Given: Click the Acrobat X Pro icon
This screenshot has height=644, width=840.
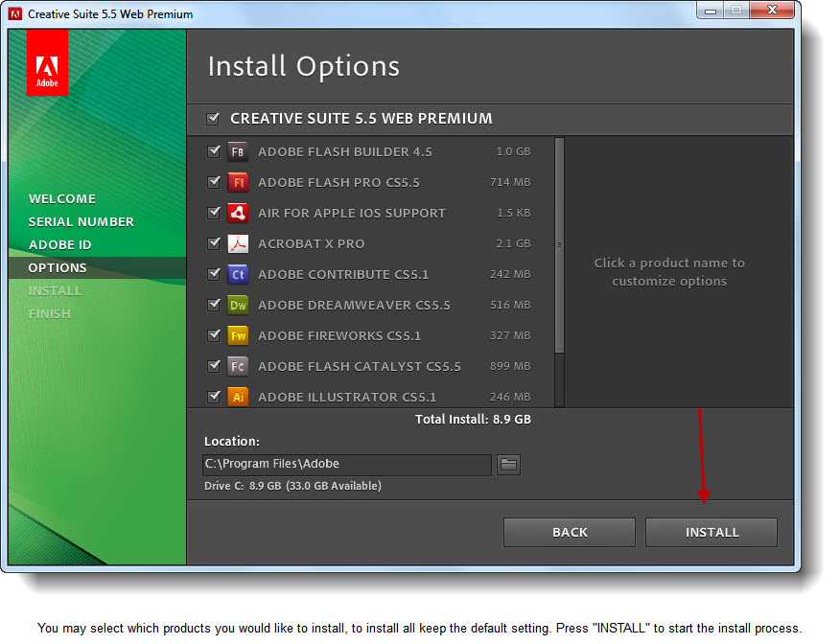Looking at the screenshot, I should pos(238,243).
